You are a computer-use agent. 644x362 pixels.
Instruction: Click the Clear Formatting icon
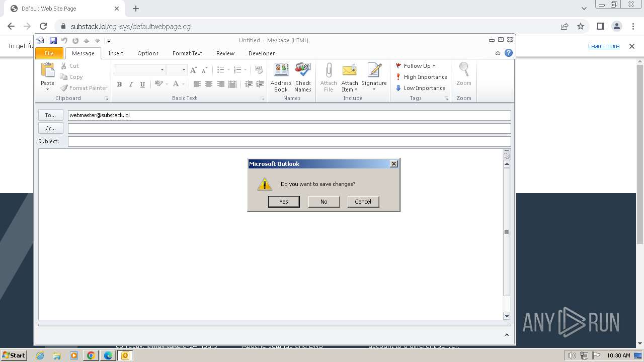(x=259, y=70)
